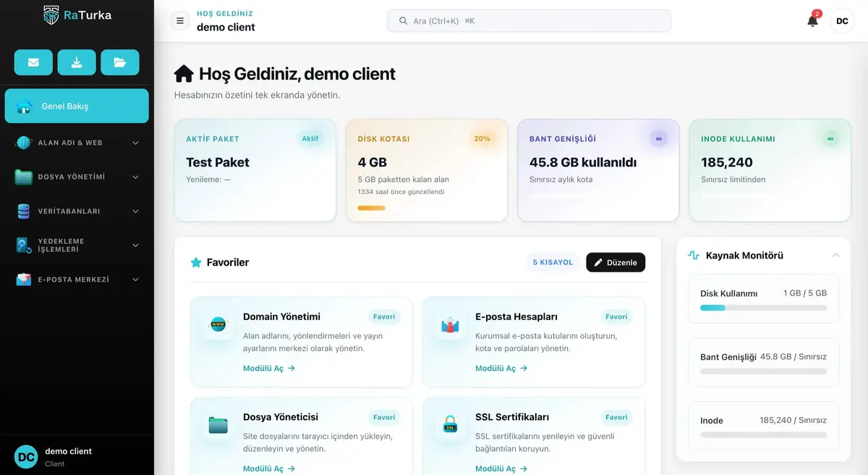This screenshot has height=475, width=868.
Task: Click the Hoş Geldiniz home icon
Action: 184,73
